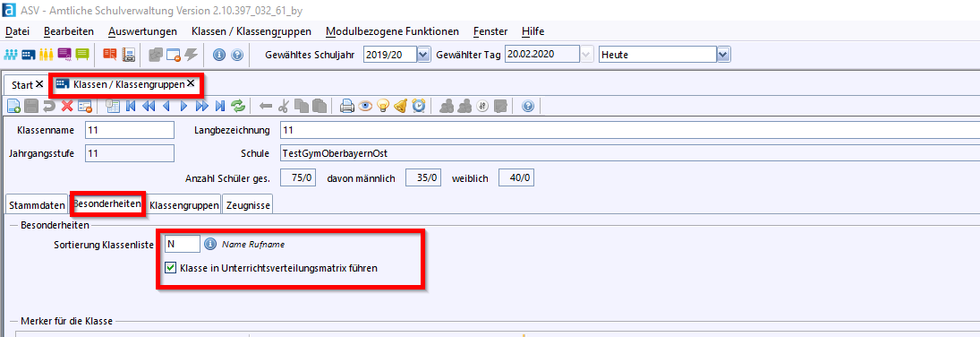Jump to the last record
Viewport: 980px width, 337px height.
click(x=219, y=107)
